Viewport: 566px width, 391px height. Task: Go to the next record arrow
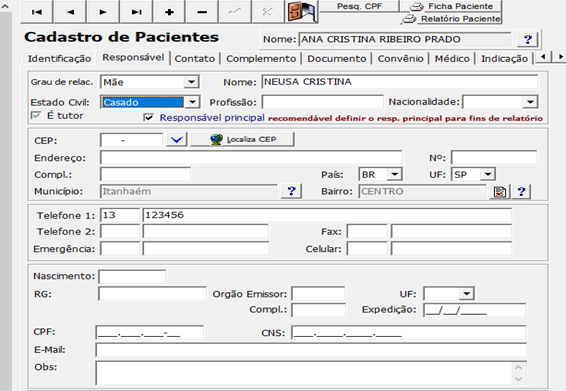click(103, 12)
